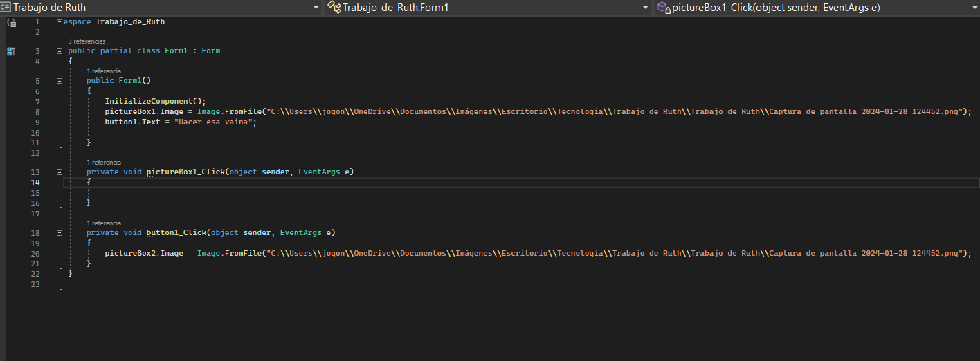Image resolution: width=980 pixels, height=361 pixels.
Task: Click the class icon beside Trabajo_de_Ruth.Form1
Action: pyautogui.click(x=334, y=8)
